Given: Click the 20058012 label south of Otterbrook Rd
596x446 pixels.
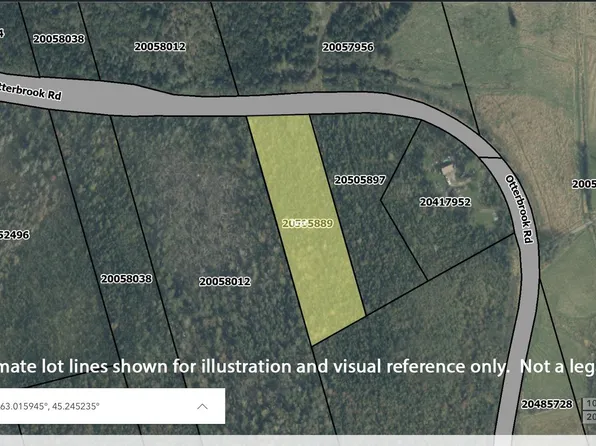Looking at the screenshot, I should click(x=225, y=282).
